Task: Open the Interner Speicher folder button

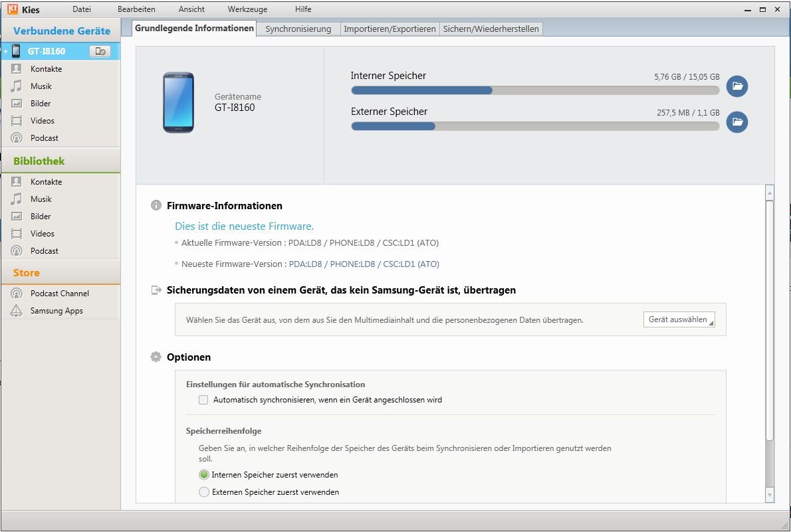Action: 737,86
